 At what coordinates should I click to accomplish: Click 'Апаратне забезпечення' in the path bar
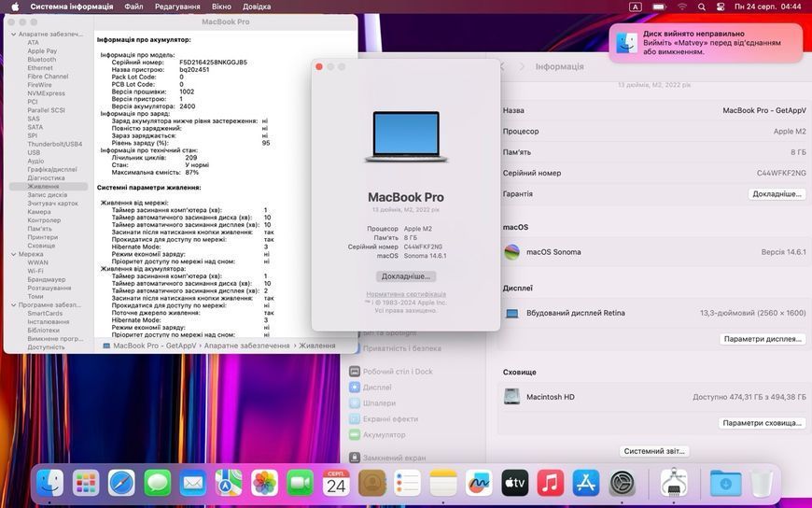click(246, 346)
